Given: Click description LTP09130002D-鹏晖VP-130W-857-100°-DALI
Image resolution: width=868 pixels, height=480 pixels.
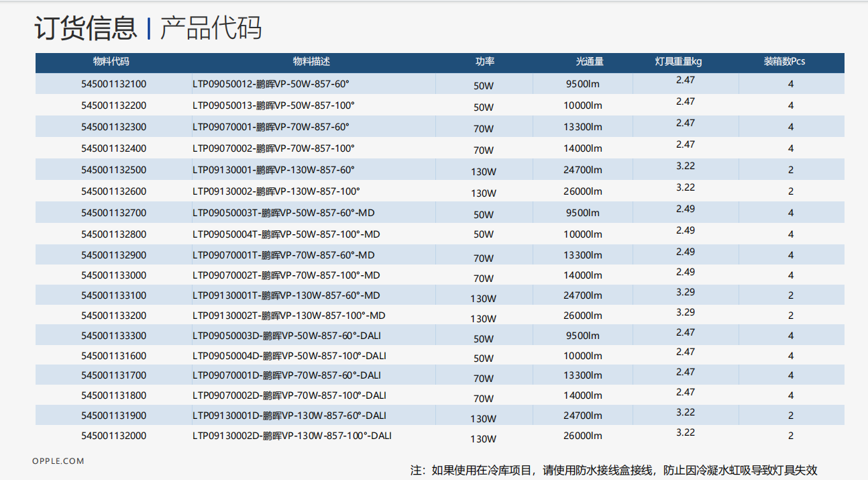Looking at the screenshot, I should tap(292, 436).
